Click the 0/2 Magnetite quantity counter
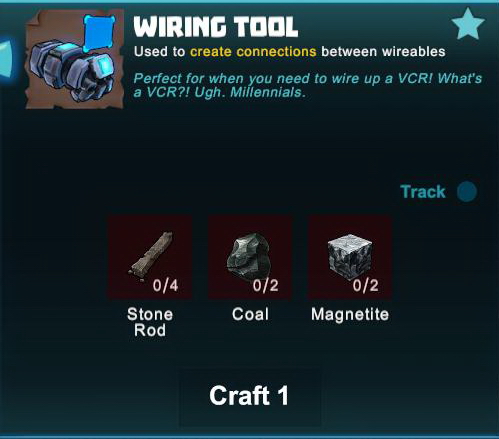The width and height of the screenshot is (499, 439). point(365,286)
